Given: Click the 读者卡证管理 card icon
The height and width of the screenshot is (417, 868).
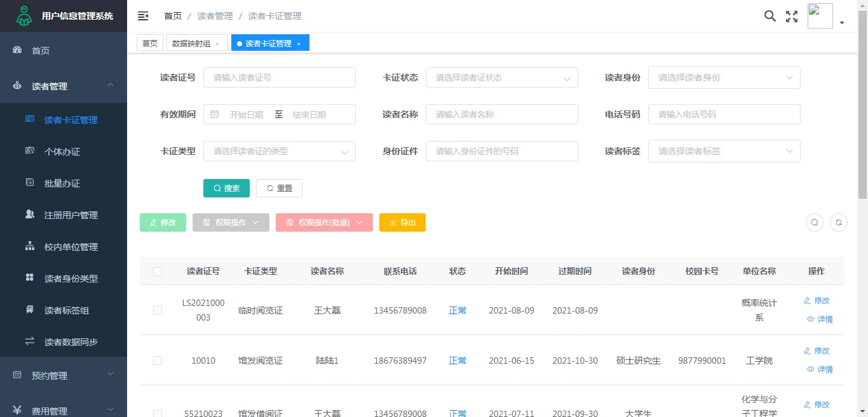Looking at the screenshot, I should [x=30, y=119].
